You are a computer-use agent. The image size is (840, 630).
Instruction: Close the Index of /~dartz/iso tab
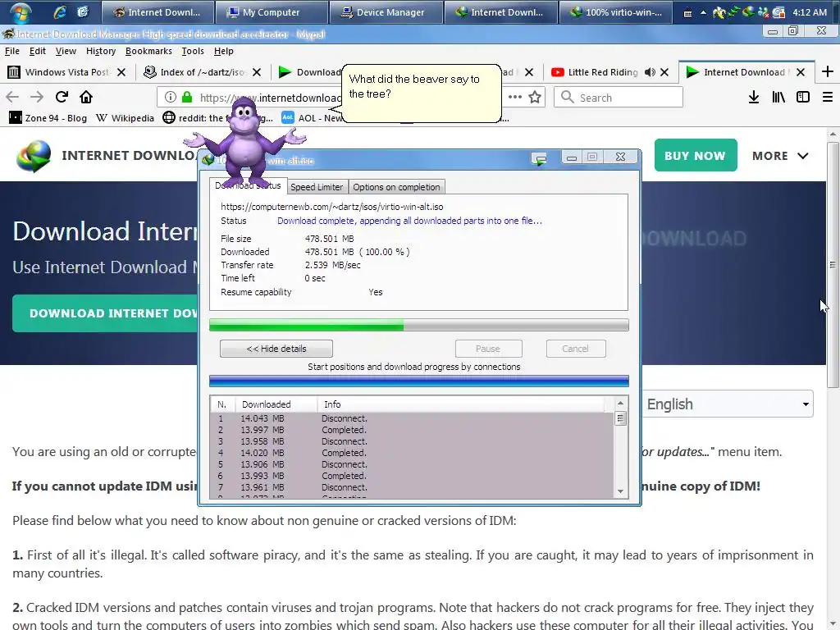pyautogui.click(x=257, y=72)
